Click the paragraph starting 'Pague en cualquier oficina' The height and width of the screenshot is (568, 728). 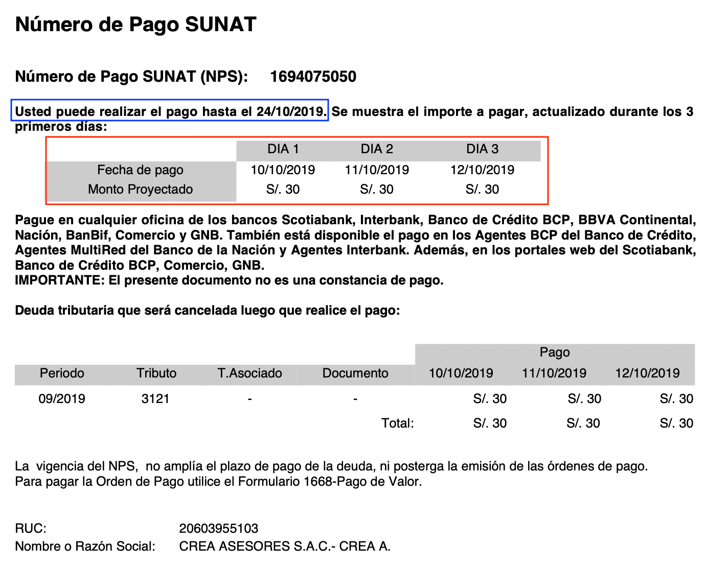[x=355, y=243]
